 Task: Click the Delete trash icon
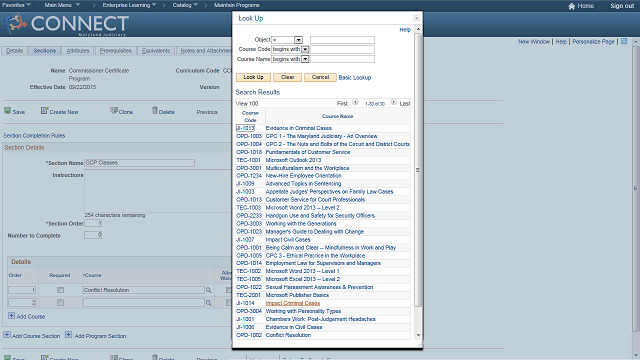tap(155, 110)
